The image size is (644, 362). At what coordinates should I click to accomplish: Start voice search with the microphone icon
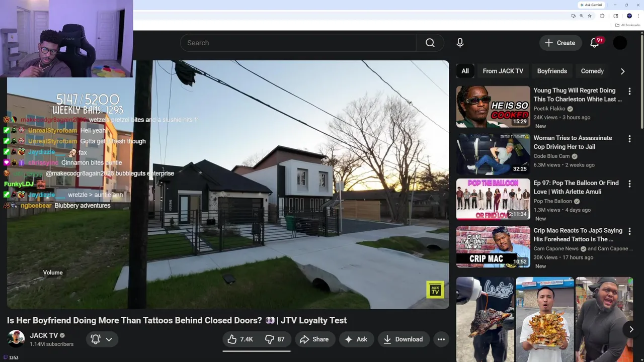point(460,43)
